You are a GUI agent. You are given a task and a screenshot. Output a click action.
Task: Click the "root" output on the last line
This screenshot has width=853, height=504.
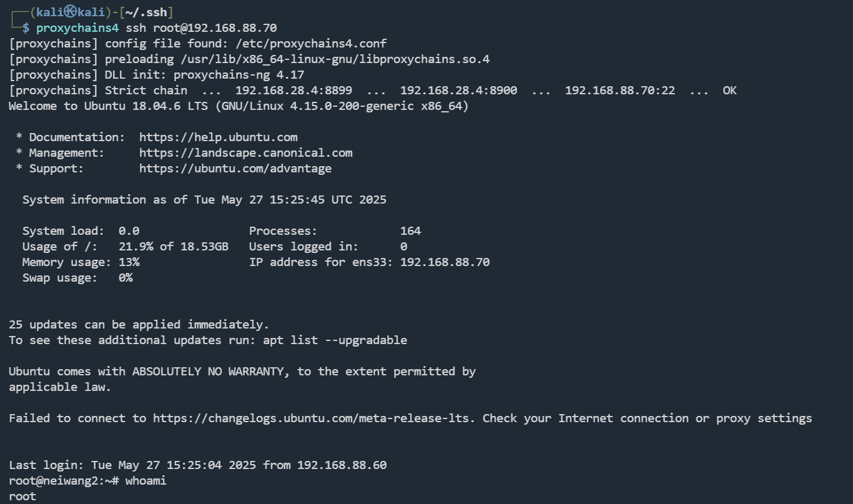tap(22, 496)
